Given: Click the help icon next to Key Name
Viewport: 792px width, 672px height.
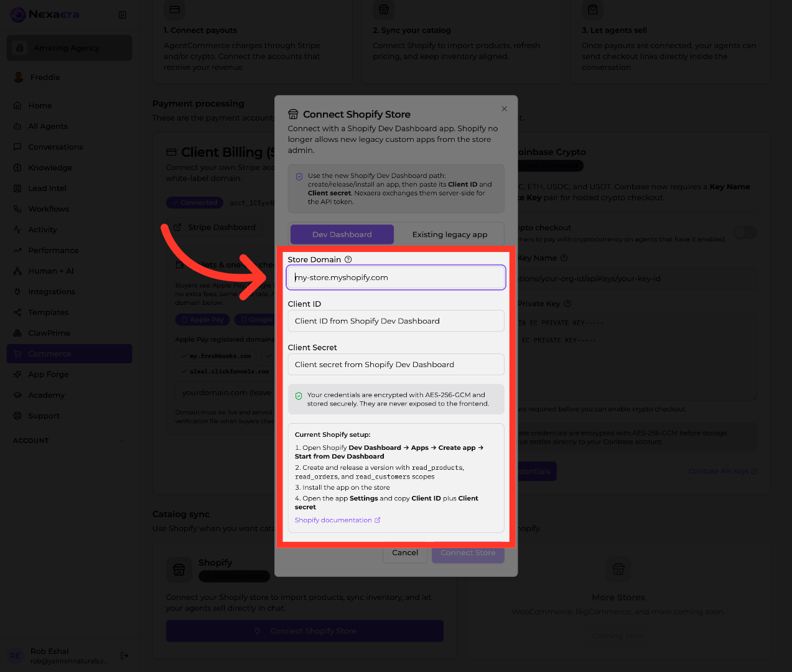Looking at the screenshot, I should [x=564, y=258].
